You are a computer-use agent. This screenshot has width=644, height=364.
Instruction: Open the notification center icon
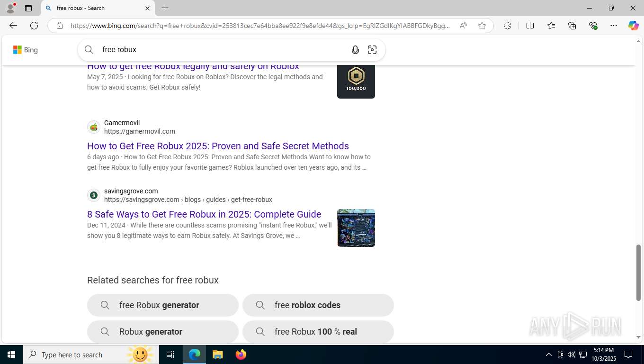(x=628, y=355)
